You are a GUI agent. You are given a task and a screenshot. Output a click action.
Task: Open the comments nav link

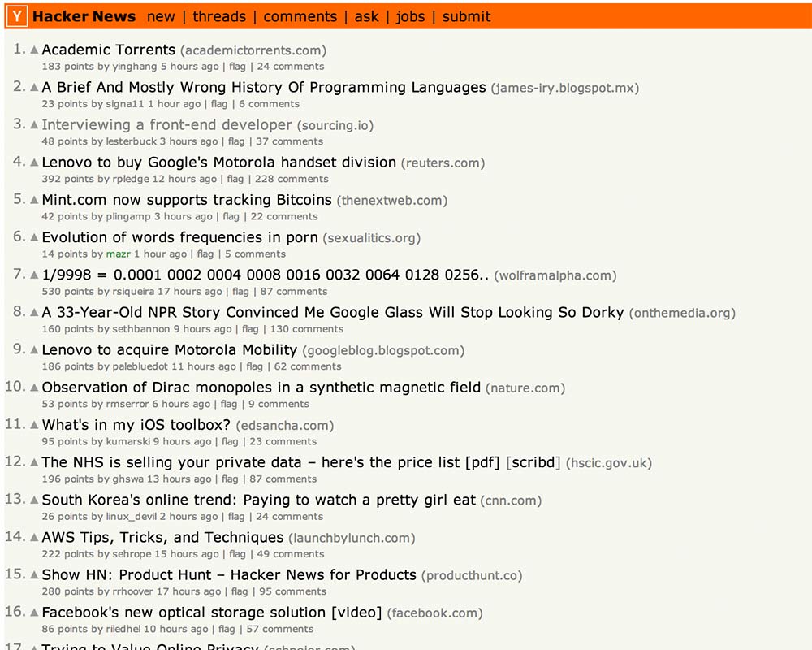click(x=300, y=16)
